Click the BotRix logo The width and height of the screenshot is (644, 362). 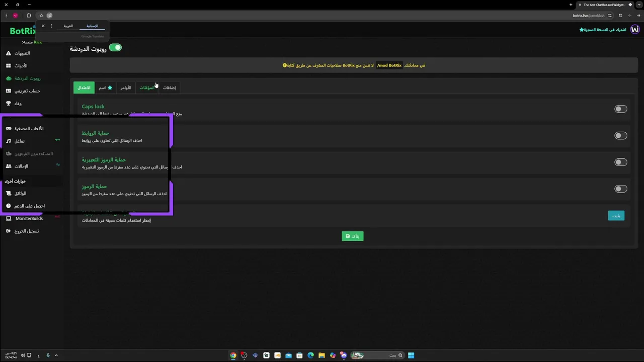(x=23, y=31)
